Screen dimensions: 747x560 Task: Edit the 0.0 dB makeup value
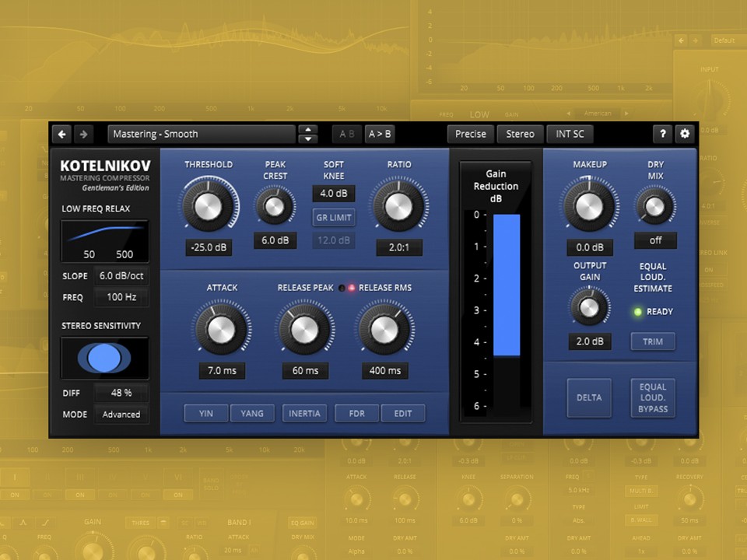[x=590, y=247]
